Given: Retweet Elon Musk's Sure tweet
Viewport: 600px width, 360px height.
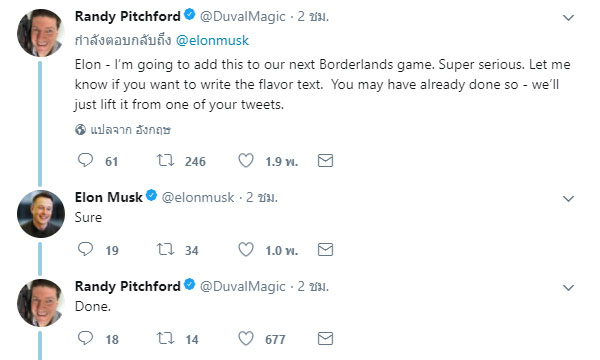Looking at the screenshot, I should click(x=165, y=249).
